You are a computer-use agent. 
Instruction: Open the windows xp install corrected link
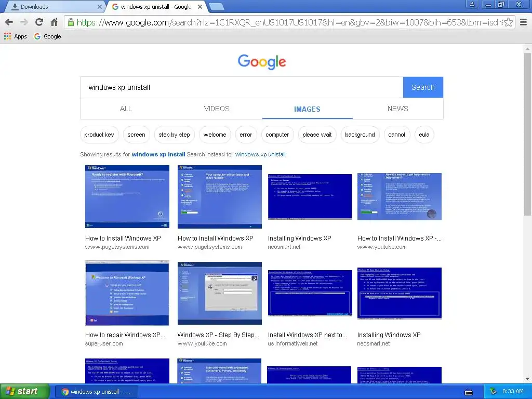coord(158,154)
